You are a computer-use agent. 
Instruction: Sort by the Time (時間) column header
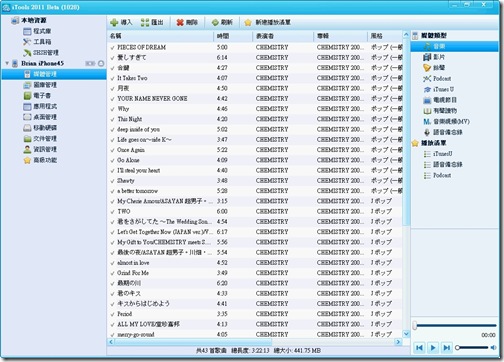coord(233,36)
